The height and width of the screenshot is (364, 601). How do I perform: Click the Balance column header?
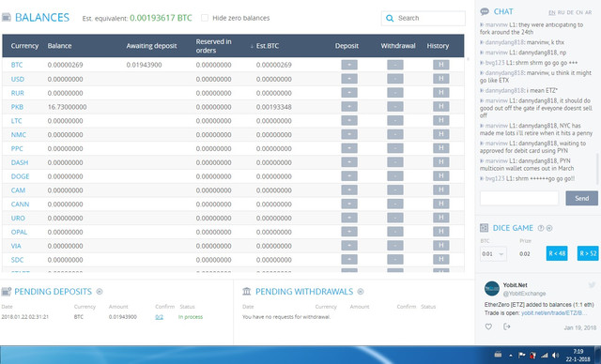(59, 46)
